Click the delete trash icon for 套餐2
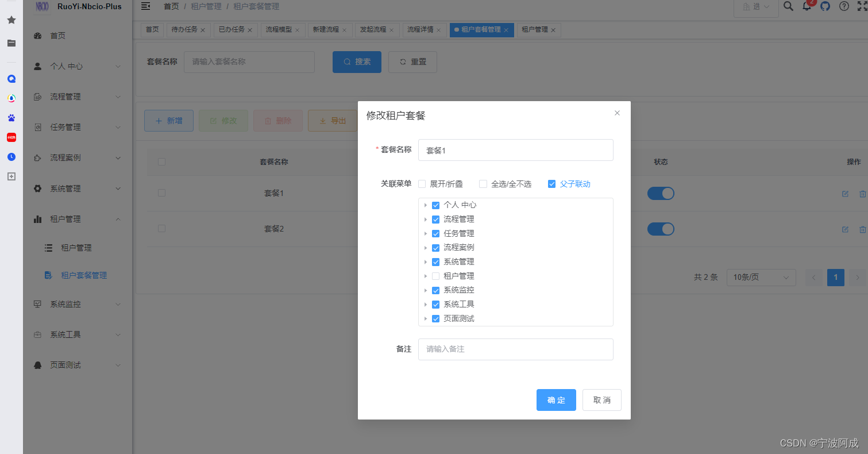 click(863, 229)
